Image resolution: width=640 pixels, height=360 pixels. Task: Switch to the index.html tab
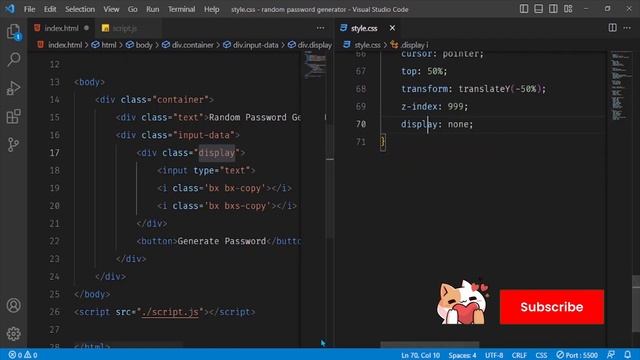tap(61, 28)
